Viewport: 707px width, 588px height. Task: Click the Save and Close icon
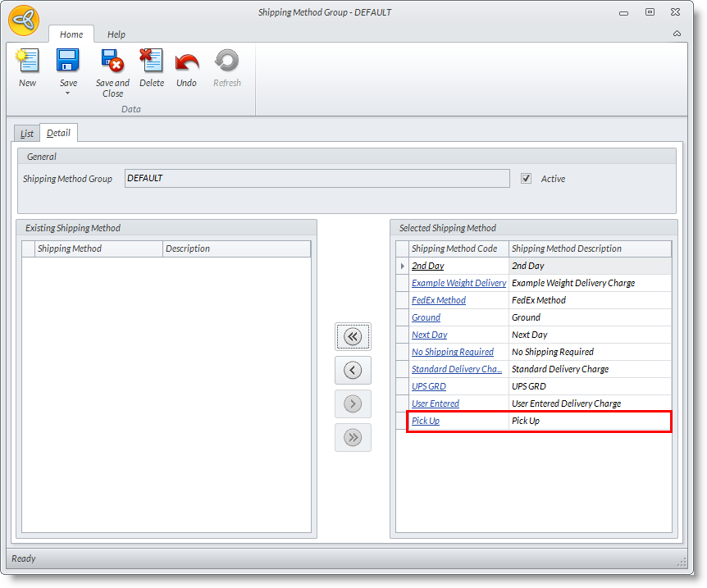[x=112, y=62]
